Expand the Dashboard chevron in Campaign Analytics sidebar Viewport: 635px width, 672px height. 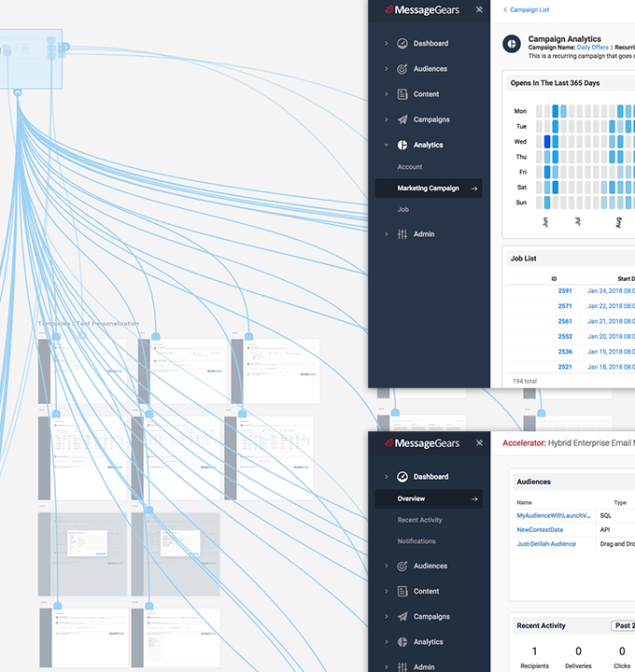tap(386, 44)
